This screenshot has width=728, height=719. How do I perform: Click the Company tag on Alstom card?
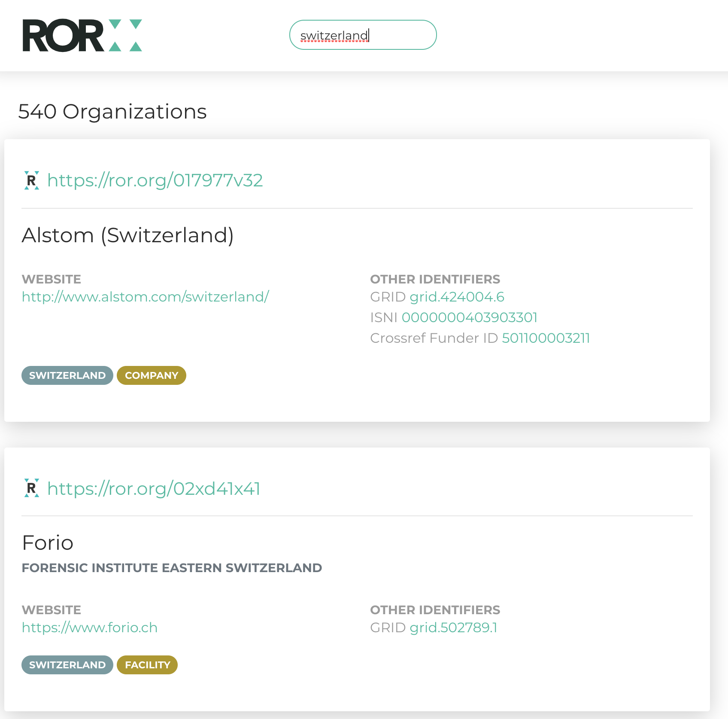pos(152,375)
